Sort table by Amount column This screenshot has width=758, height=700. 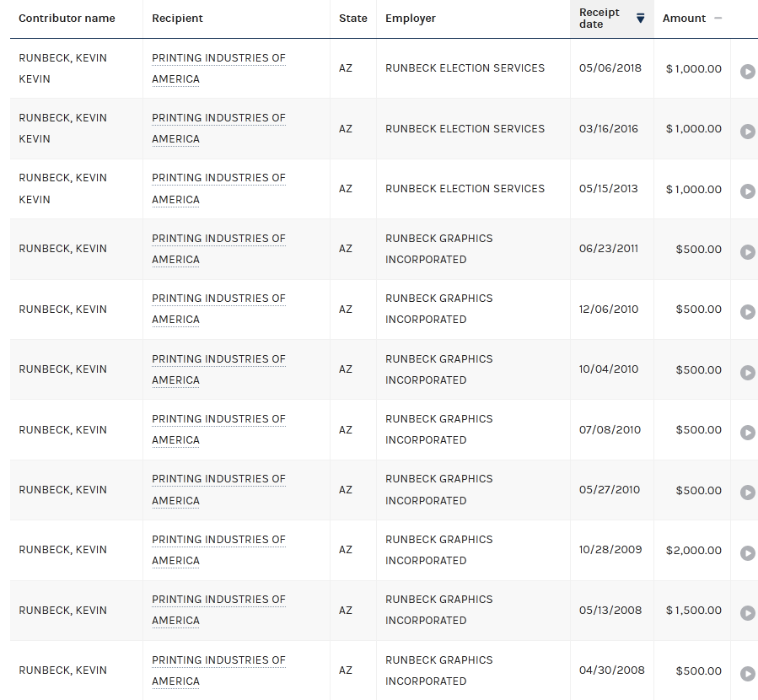[718, 19]
